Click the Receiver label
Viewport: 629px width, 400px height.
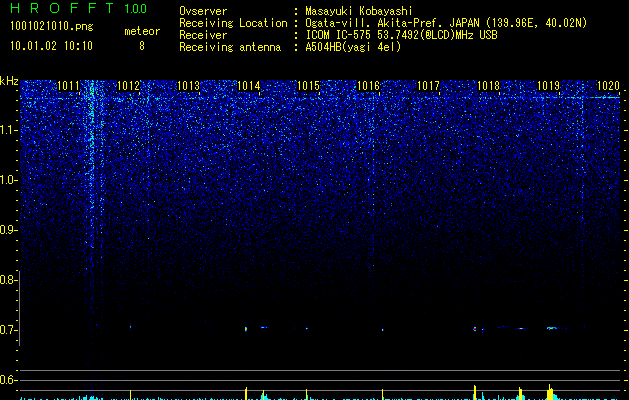[203, 35]
